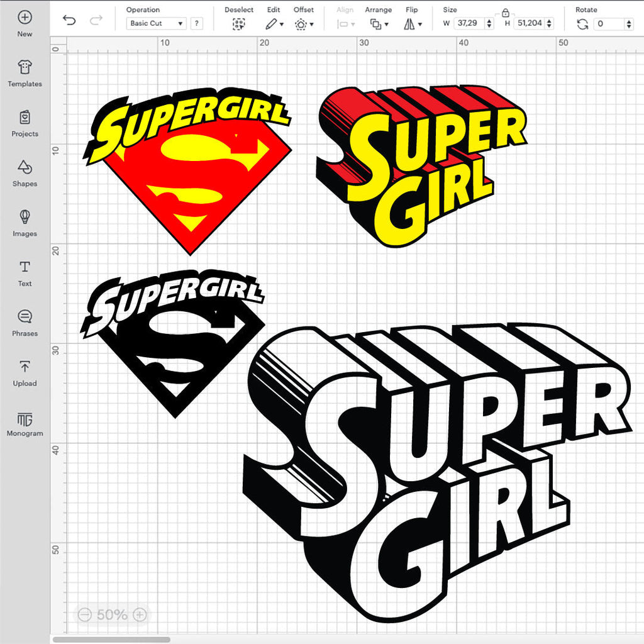Click the 50% zoom level label
This screenshot has width=644, height=644.
[112, 614]
